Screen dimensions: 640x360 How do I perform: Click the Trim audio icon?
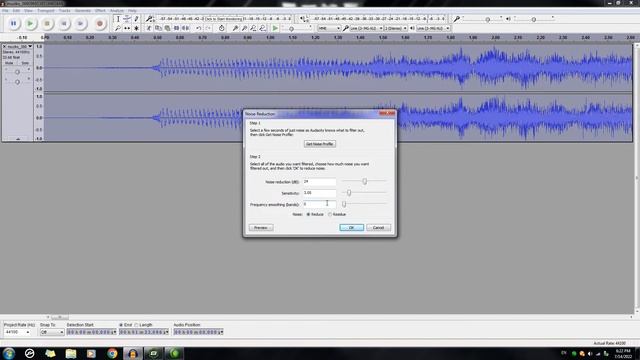(x=176, y=28)
